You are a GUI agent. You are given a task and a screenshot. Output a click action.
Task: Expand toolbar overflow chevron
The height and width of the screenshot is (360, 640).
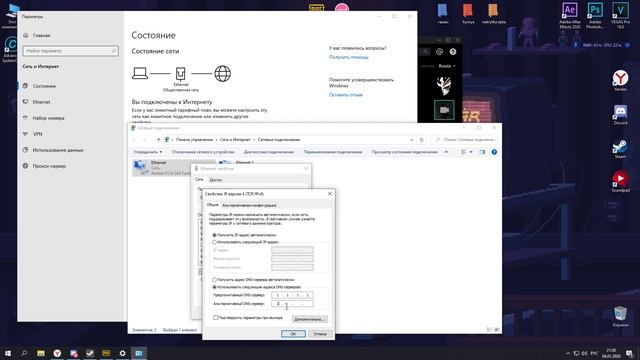click(x=446, y=152)
